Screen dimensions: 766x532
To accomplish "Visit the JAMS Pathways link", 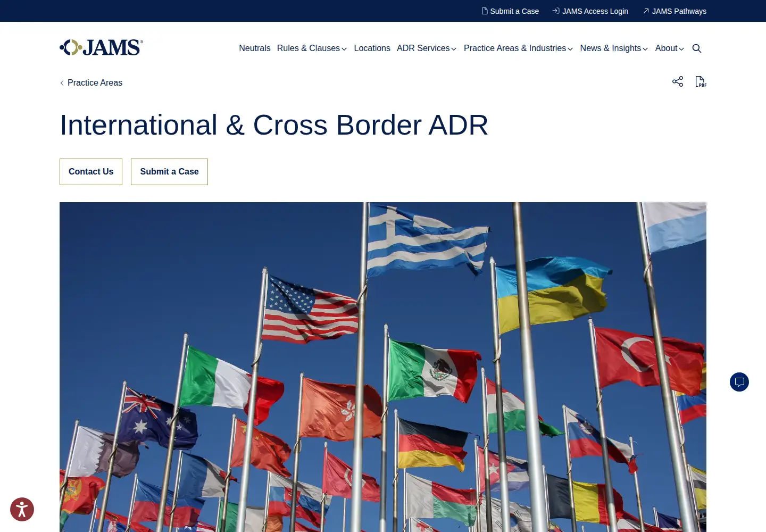I will point(675,11).
